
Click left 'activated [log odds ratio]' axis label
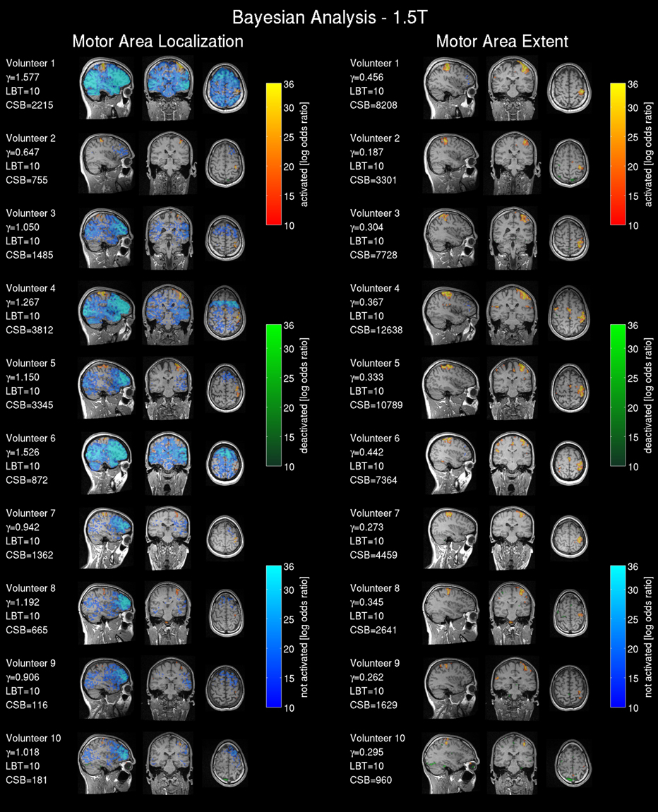[x=304, y=155]
